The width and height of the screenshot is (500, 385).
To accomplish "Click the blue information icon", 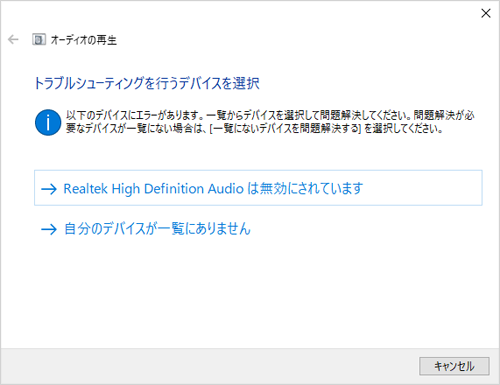I will pyautogui.click(x=48, y=122).
